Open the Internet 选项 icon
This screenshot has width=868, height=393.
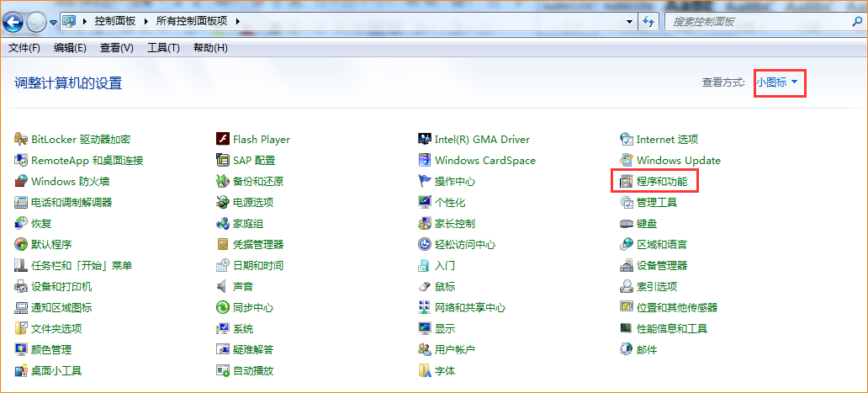tap(626, 140)
